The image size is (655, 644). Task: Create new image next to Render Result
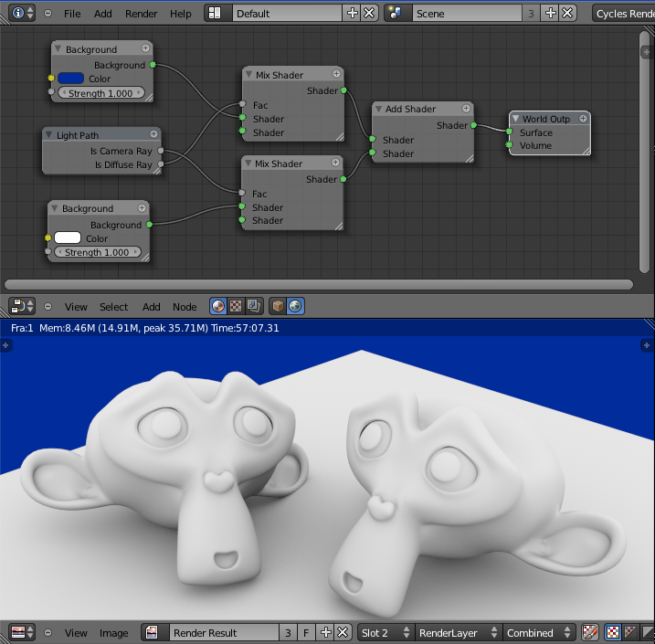click(326, 632)
